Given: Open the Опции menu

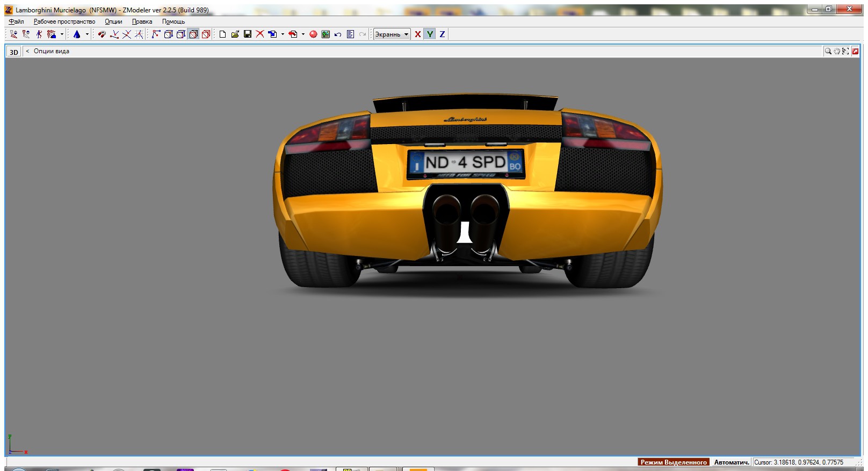Looking at the screenshot, I should [113, 22].
